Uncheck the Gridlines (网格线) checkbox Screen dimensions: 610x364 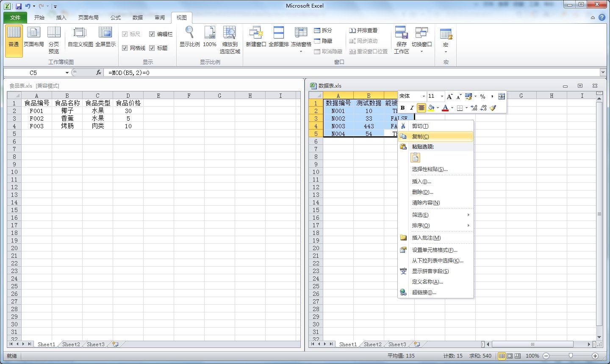coord(125,48)
